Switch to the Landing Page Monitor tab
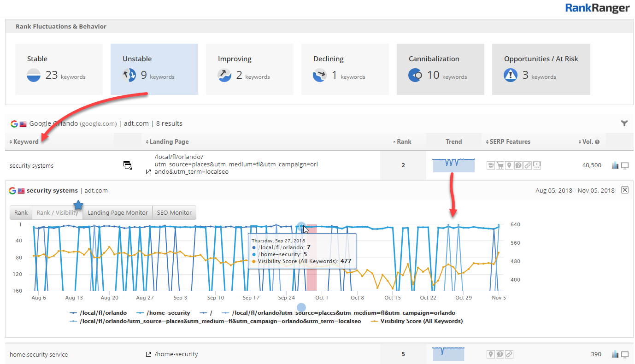The width and height of the screenshot is (635, 364). click(118, 212)
